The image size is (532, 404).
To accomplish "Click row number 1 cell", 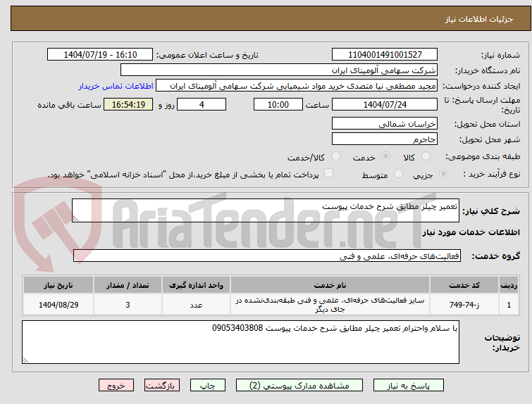I will coord(509,305).
